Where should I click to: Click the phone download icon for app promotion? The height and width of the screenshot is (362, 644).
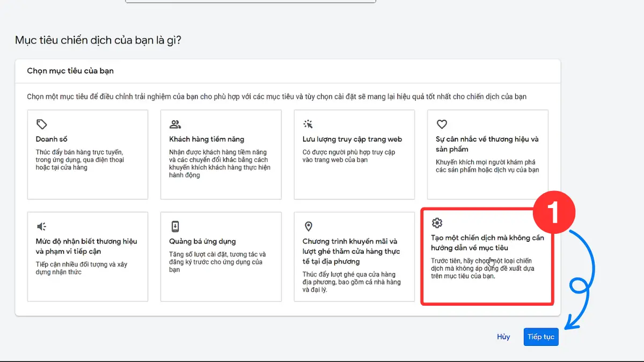point(175,226)
